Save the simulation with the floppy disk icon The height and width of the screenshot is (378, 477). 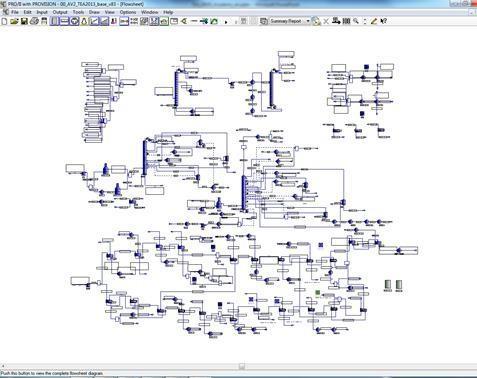pyautogui.click(x=24, y=21)
